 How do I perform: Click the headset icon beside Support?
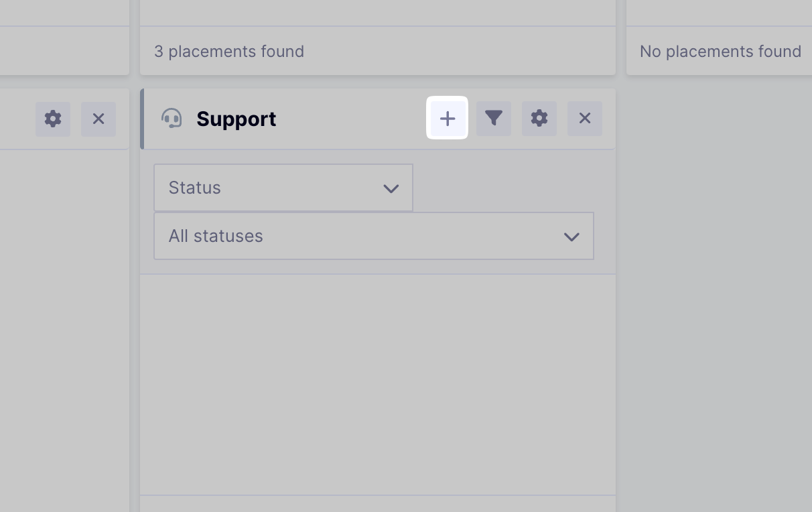pyautogui.click(x=172, y=119)
